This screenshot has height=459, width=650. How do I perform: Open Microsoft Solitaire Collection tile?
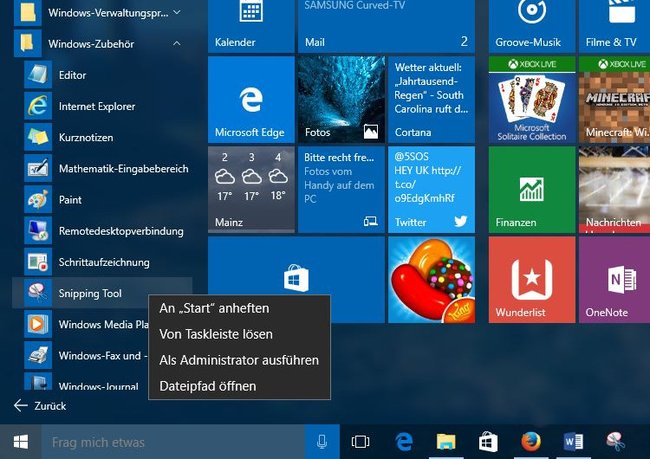coord(532,100)
